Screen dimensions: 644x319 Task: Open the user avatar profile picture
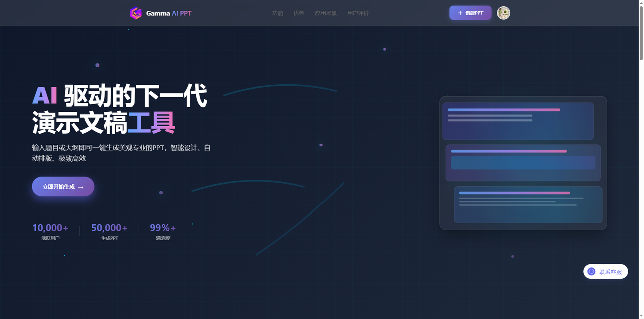pyautogui.click(x=503, y=13)
